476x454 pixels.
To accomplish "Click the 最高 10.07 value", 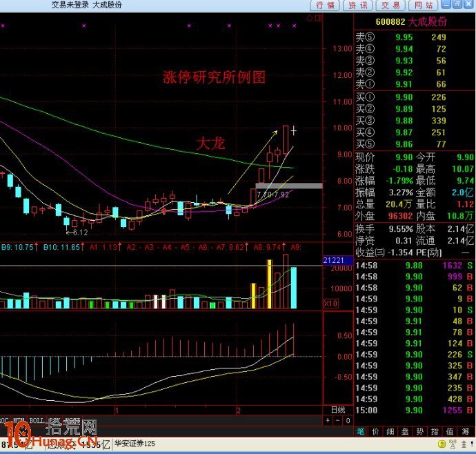I will tap(463, 169).
